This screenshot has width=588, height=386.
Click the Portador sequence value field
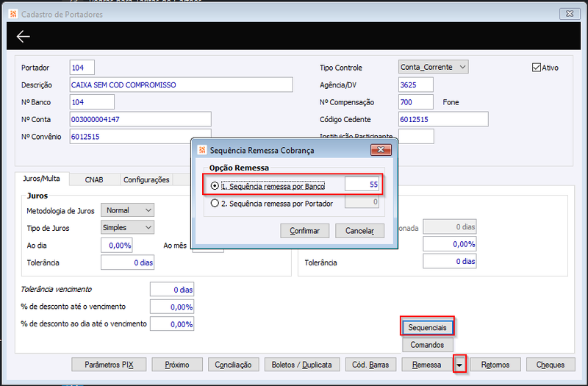click(x=362, y=201)
